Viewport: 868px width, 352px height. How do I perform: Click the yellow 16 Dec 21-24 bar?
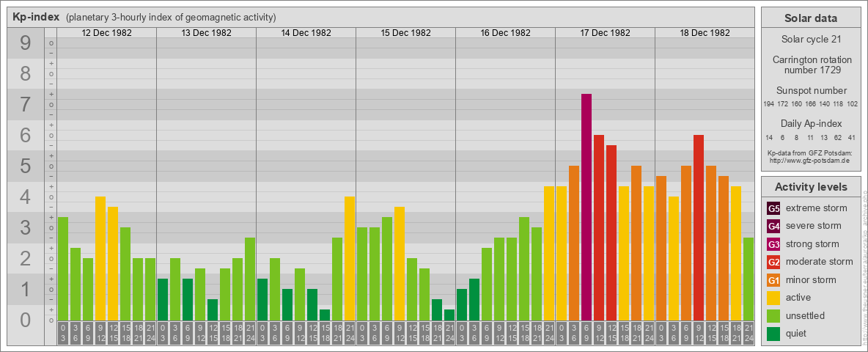click(x=549, y=253)
